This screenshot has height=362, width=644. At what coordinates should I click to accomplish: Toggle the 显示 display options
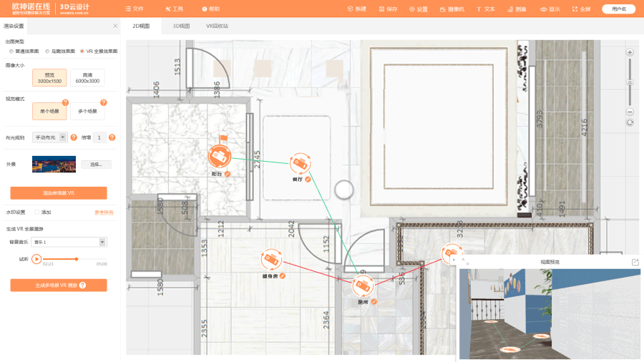click(x=550, y=9)
